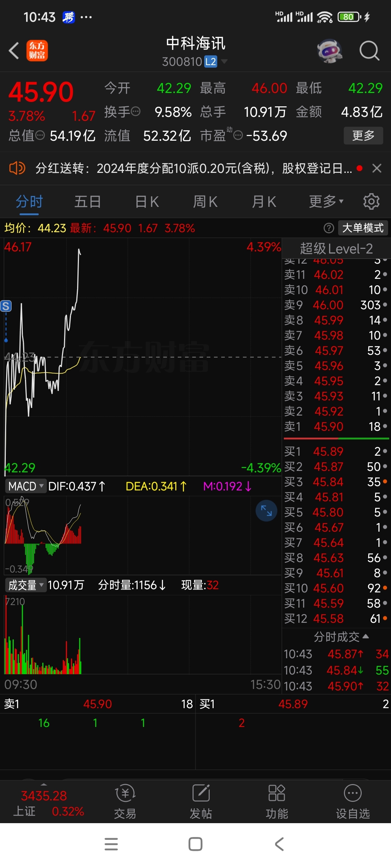Open the 功能 functions icon
Viewport: 391px width, 868px height.
[x=277, y=802]
